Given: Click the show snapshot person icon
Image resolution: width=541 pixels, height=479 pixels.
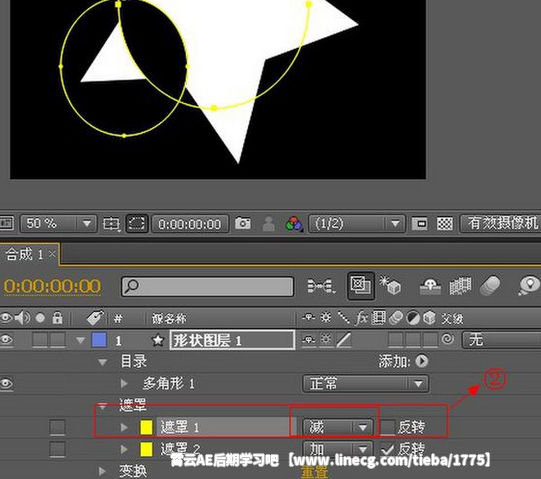Looking at the screenshot, I should [x=268, y=224].
